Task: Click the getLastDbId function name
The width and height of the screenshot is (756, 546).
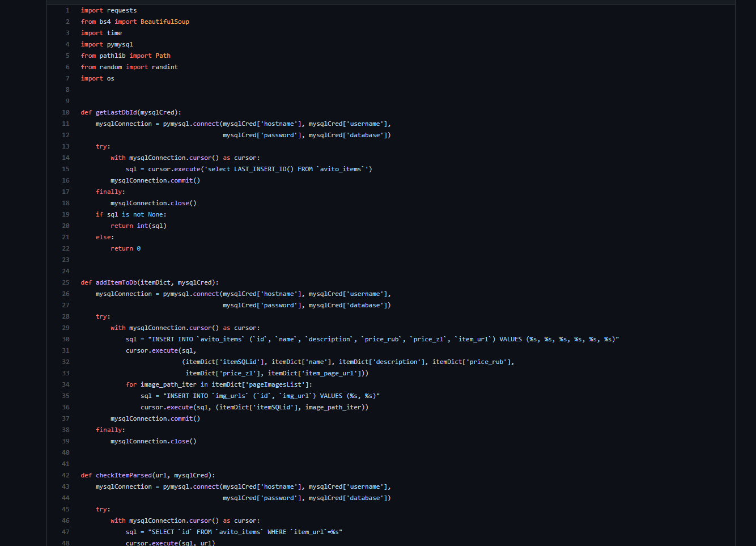Action: coord(116,112)
